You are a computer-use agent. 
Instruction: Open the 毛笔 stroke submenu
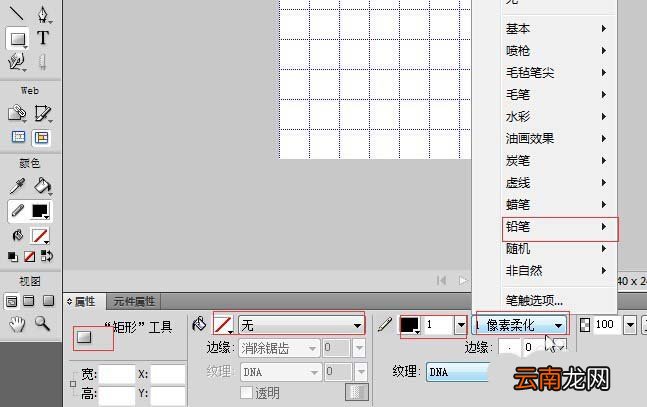point(559,95)
